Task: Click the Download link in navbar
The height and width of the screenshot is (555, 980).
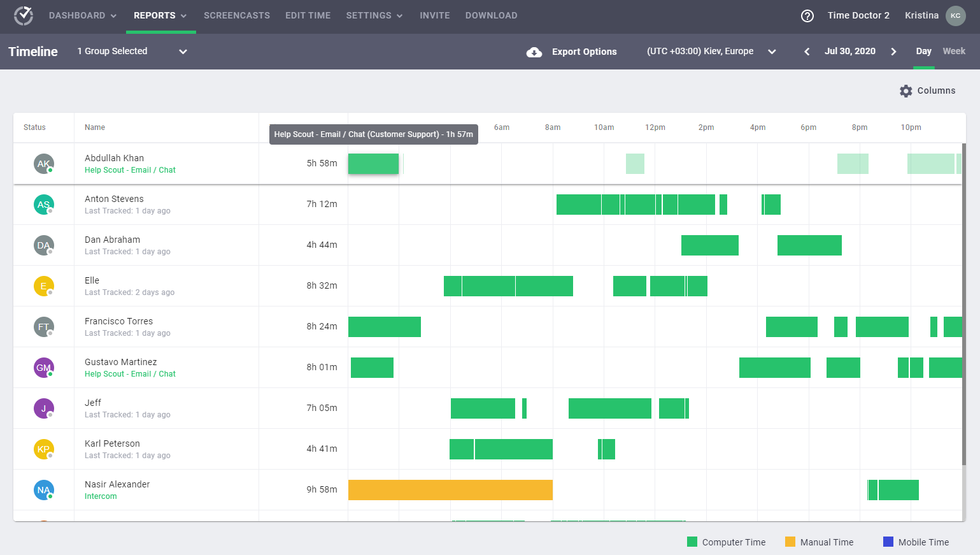Action: 491,15
